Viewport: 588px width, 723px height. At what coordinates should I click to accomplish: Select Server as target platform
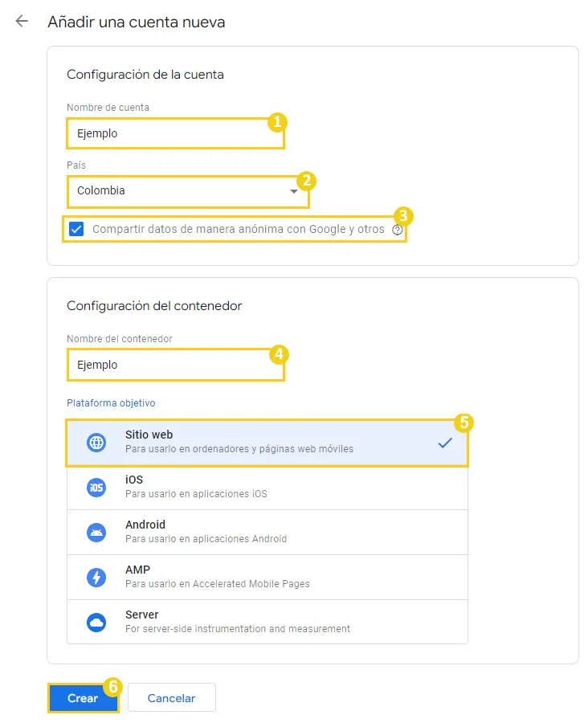click(x=267, y=622)
